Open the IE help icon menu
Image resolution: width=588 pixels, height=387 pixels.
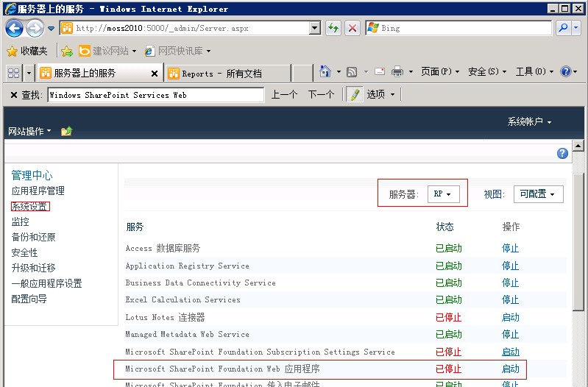(x=568, y=71)
